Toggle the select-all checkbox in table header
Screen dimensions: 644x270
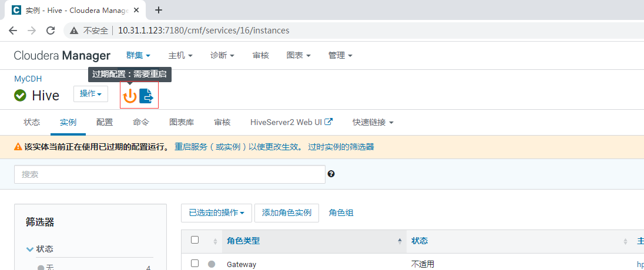195,240
